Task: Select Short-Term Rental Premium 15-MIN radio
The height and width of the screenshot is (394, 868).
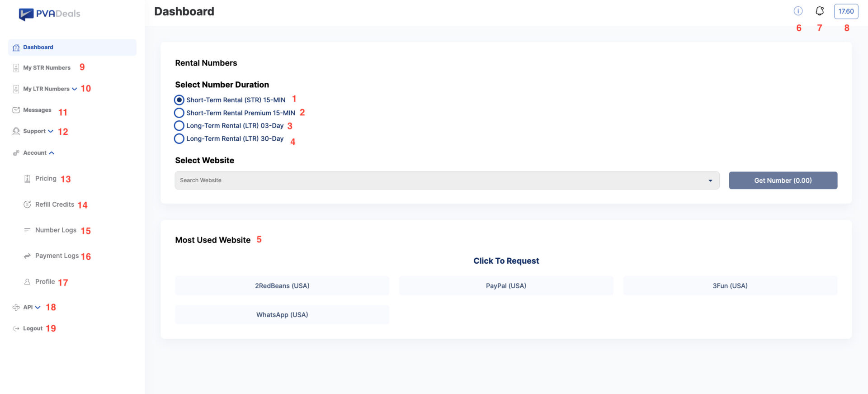Action: tap(179, 113)
